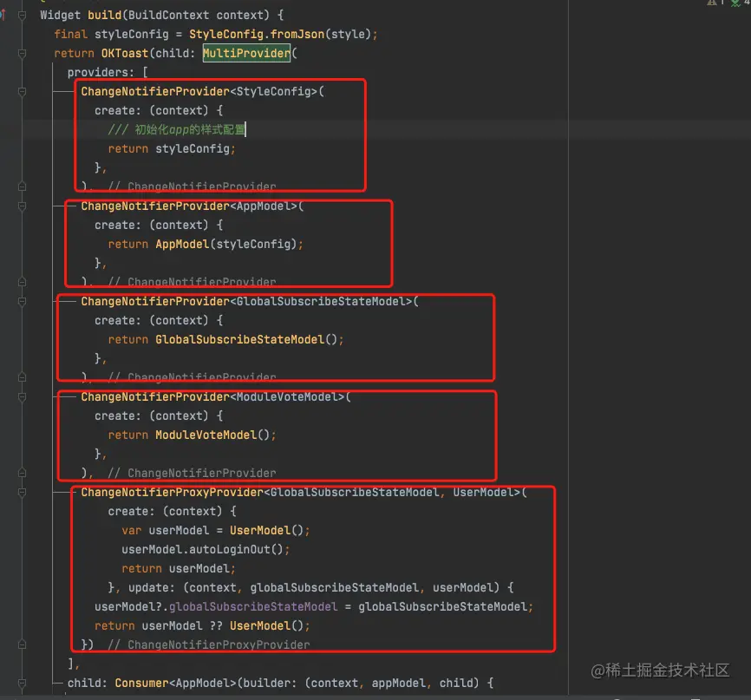Click 'return ModuleVoteModel();' statement

[x=192, y=435]
